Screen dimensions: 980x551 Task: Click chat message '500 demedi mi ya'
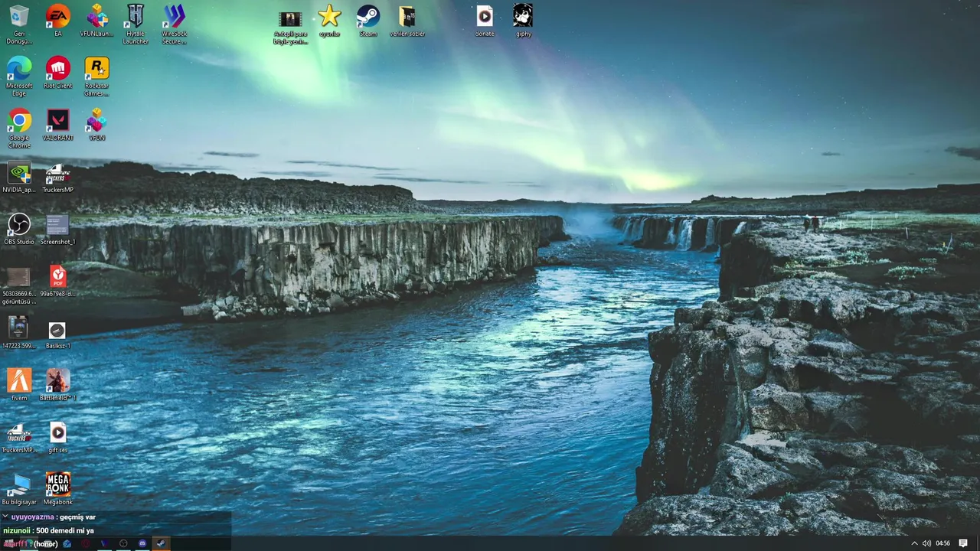pyautogui.click(x=65, y=530)
